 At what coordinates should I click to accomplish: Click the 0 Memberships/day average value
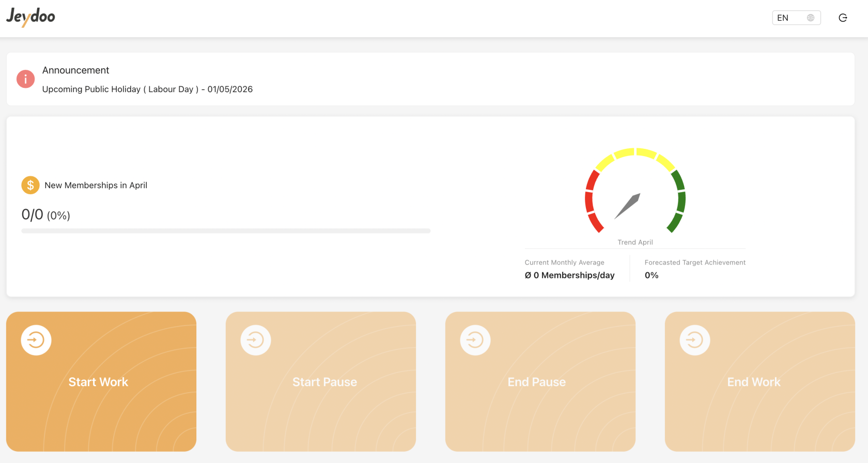tap(569, 275)
